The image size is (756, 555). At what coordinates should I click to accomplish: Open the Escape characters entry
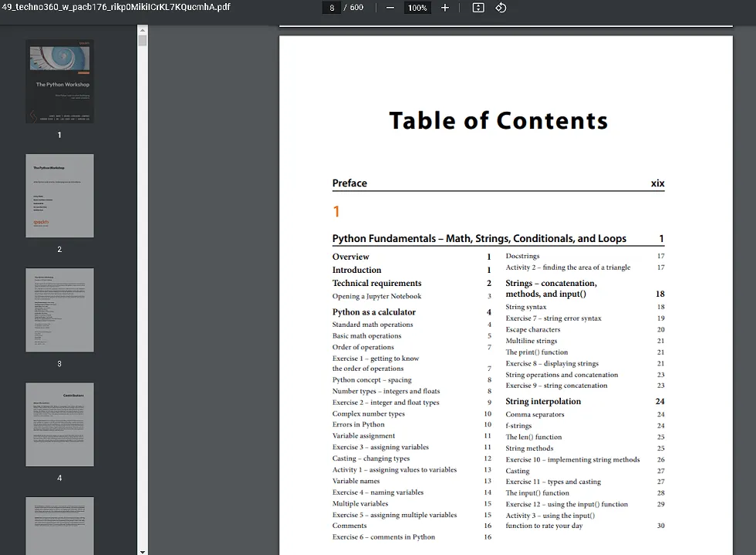click(x=532, y=330)
